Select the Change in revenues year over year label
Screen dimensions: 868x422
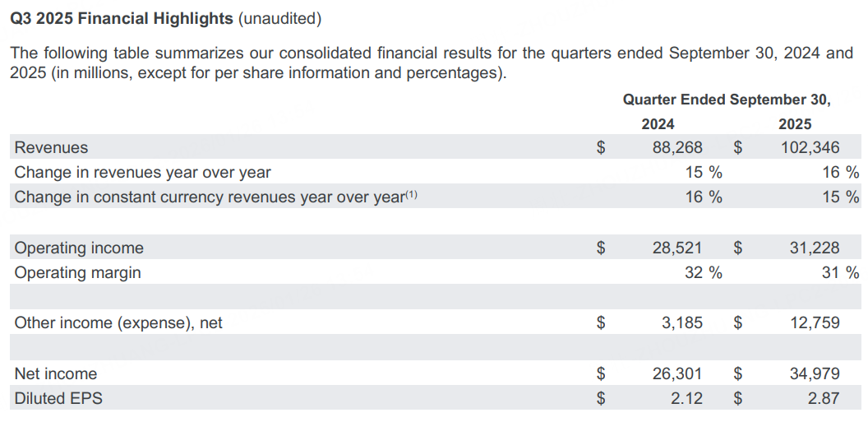point(143,173)
